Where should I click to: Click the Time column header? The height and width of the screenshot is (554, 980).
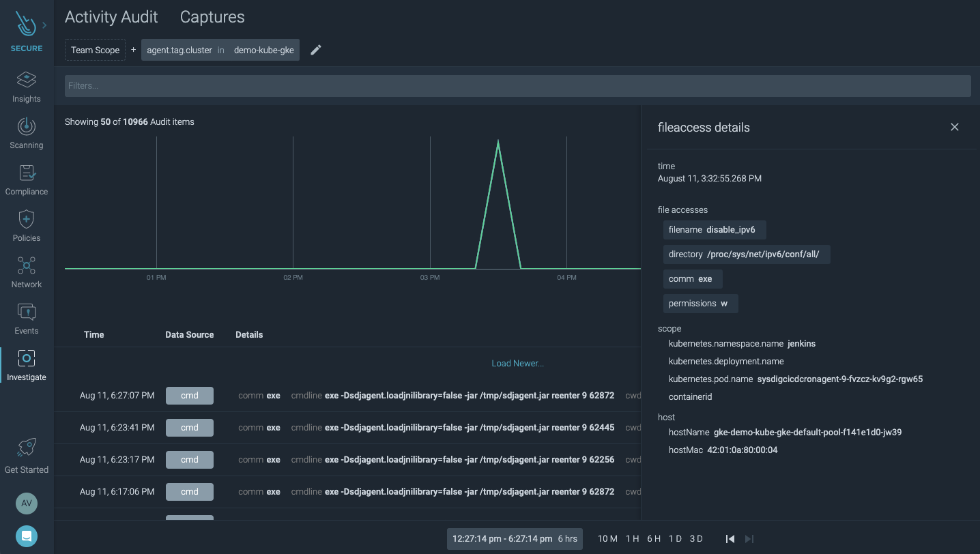[x=94, y=335]
